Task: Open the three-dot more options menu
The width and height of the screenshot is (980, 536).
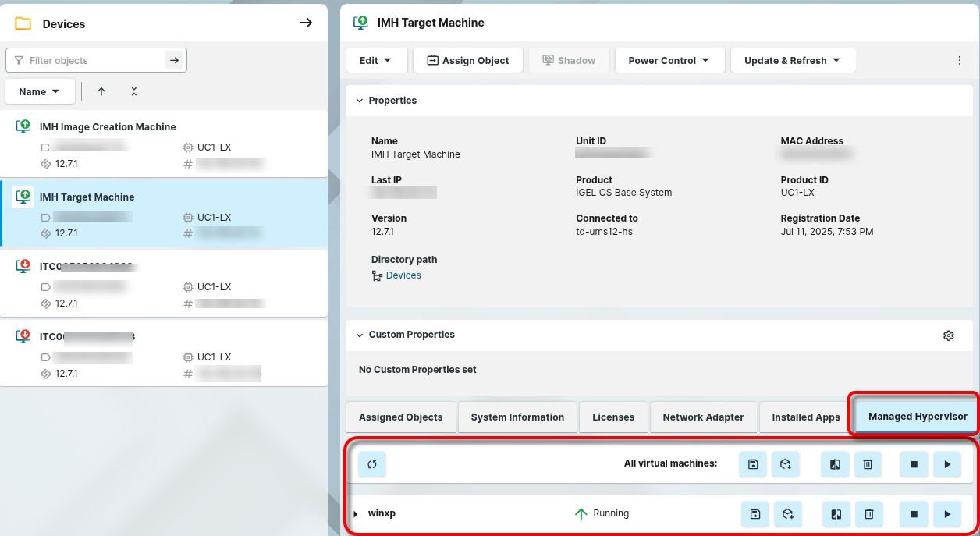Action: (959, 60)
